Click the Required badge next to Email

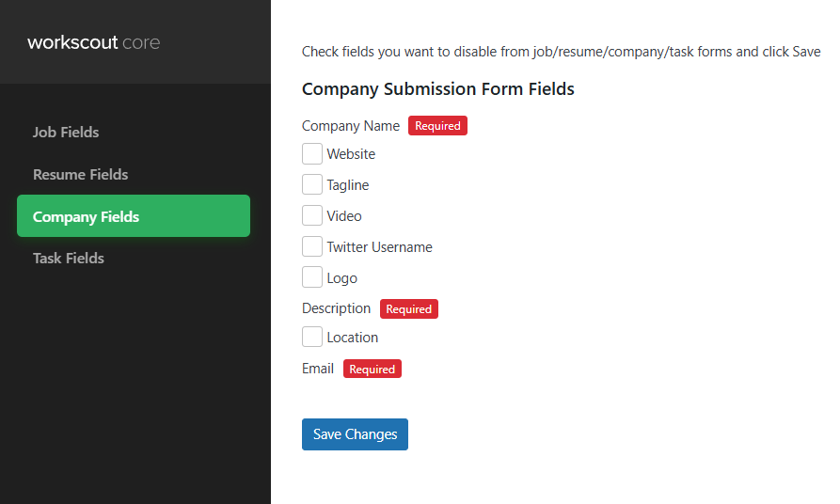(x=372, y=369)
